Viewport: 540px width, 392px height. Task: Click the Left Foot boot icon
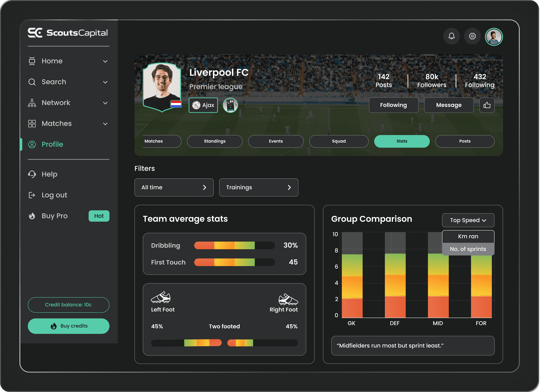point(161,297)
